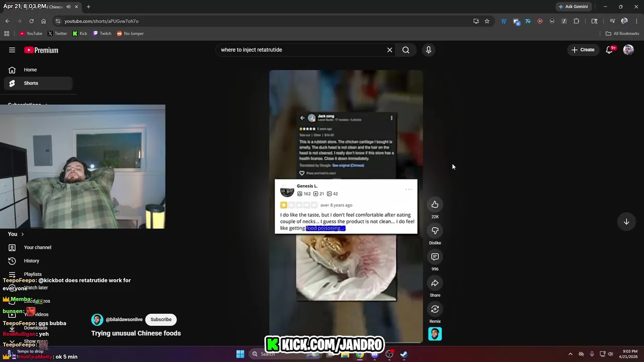Open the YouTube bookmark
644x362 pixels.
(x=31, y=34)
